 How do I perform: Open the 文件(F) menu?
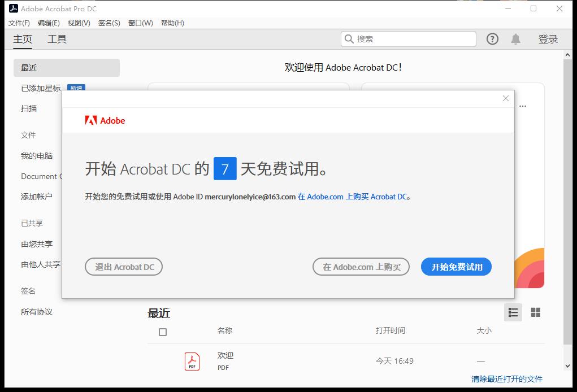point(19,23)
